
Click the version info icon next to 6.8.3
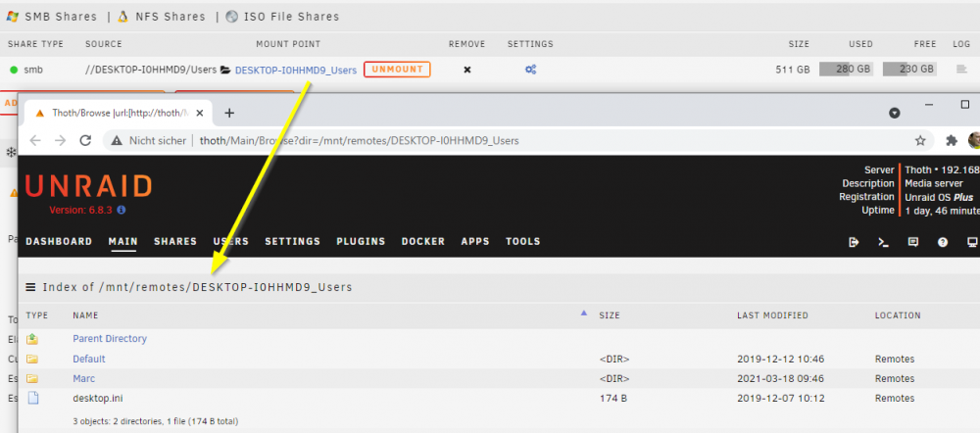click(122, 210)
